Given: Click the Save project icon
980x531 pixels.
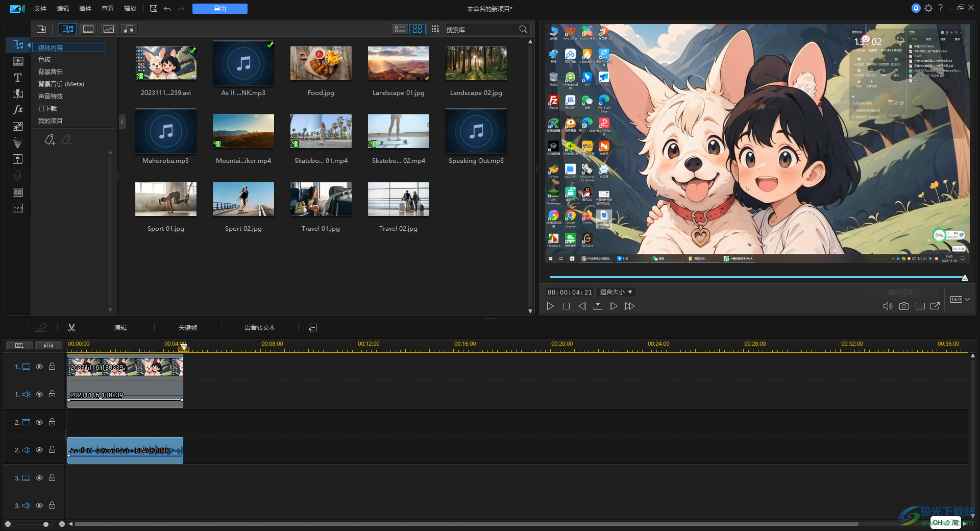Looking at the screenshot, I should (x=154, y=8).
